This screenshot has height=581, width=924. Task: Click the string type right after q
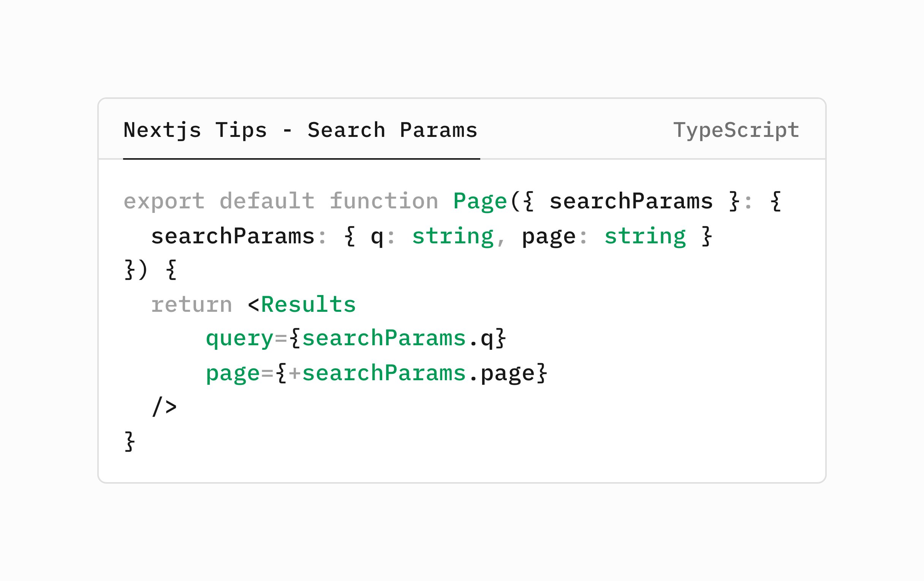coord(453,236)
